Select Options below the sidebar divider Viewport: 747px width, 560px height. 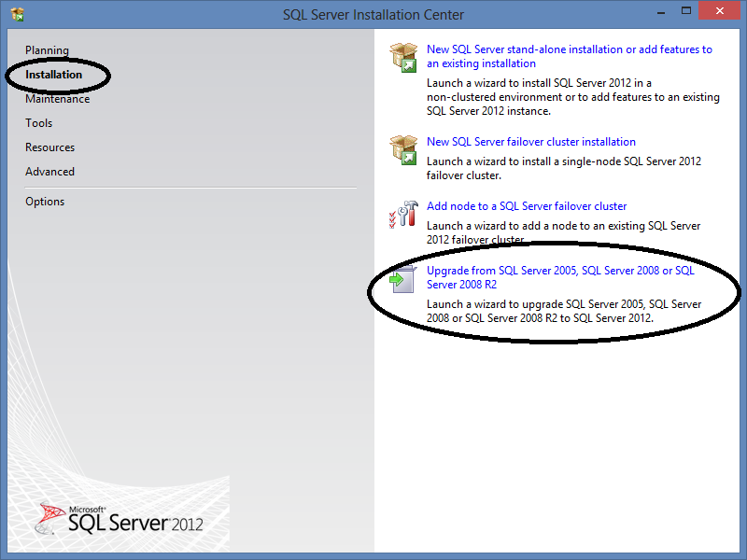pyautogui.click(x=45, y=202)
